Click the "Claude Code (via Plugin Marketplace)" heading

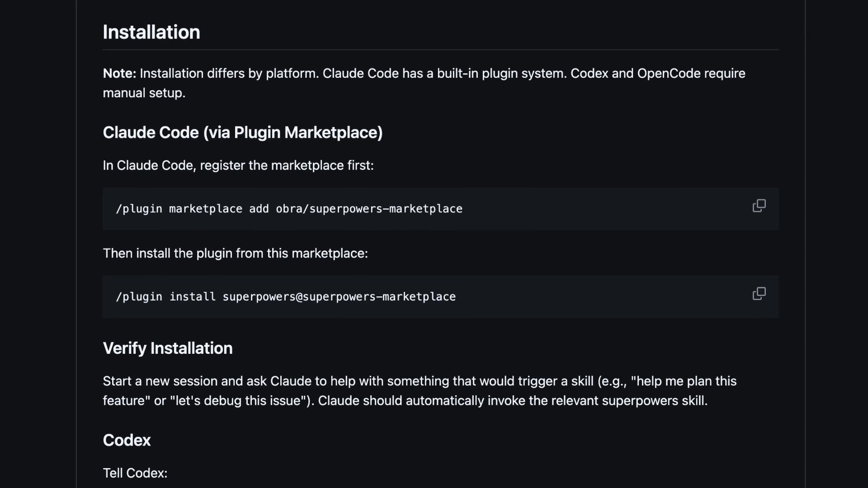tap(243, 132)
